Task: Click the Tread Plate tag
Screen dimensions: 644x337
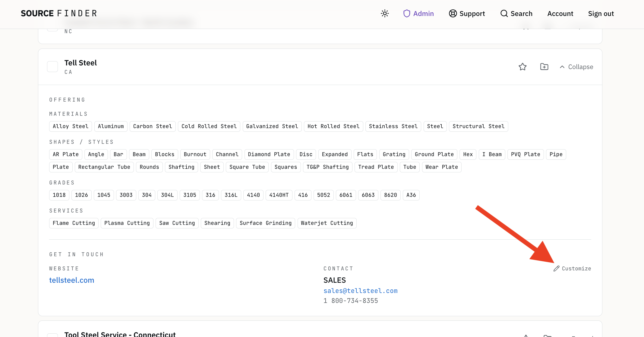Action: point(376,167)
